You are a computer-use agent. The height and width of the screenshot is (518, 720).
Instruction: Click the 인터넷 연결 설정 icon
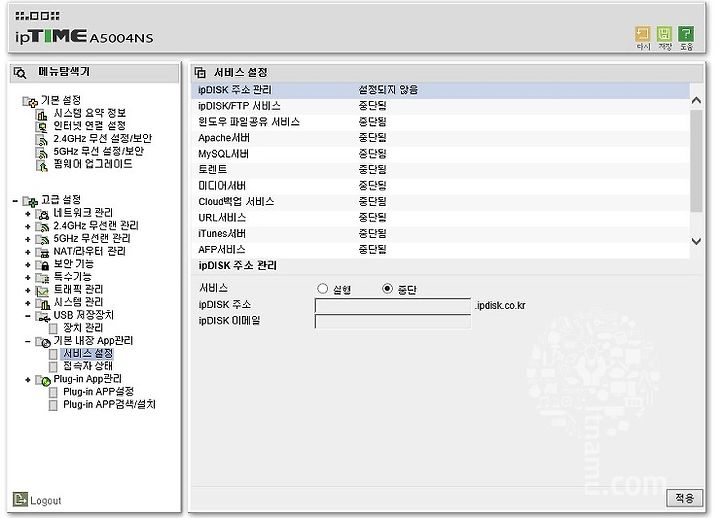[x=41, y=127]
